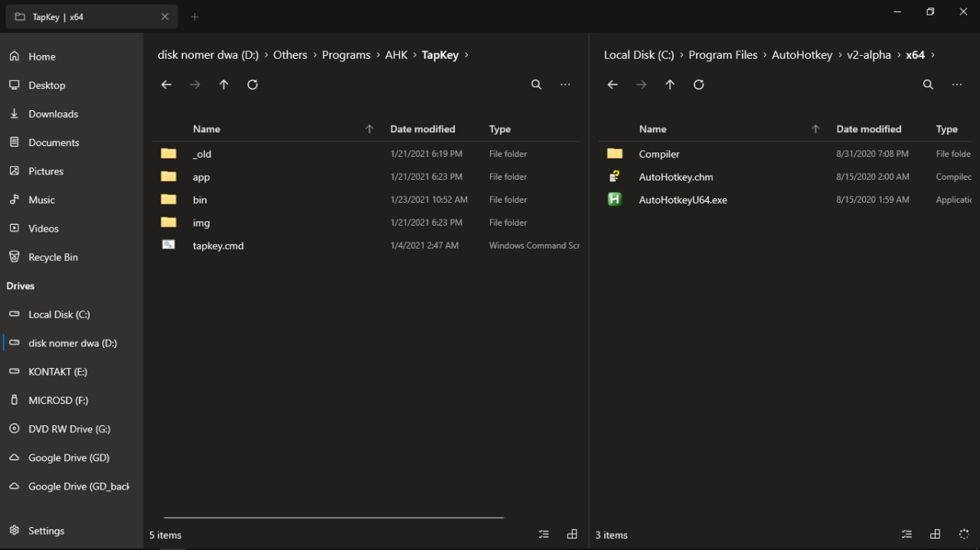Go up one folder in left pane
Screen dimensions: 980x550
224,85
